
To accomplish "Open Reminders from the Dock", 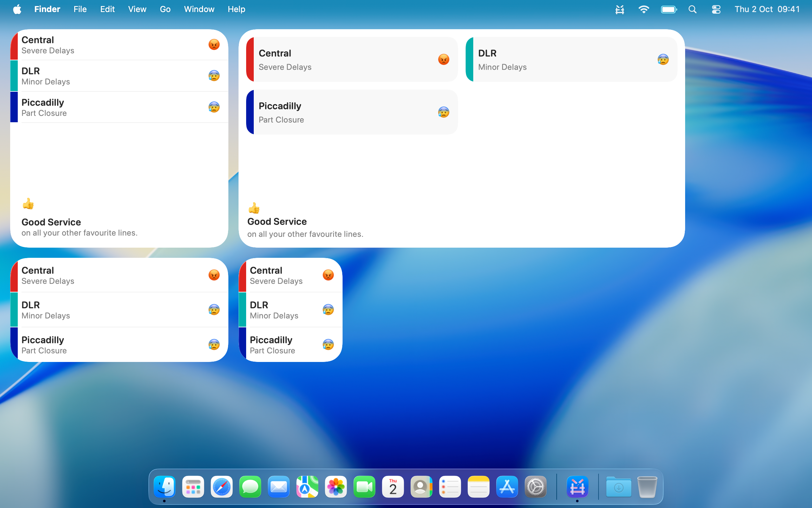I will (450, 486).
